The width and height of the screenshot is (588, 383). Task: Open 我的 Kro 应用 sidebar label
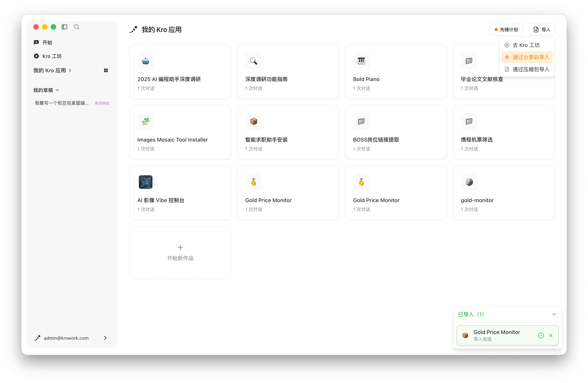[50, 70]
